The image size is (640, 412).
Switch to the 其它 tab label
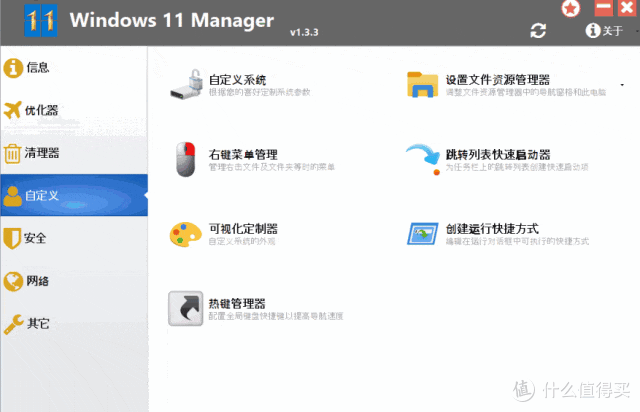pos(38,324)
